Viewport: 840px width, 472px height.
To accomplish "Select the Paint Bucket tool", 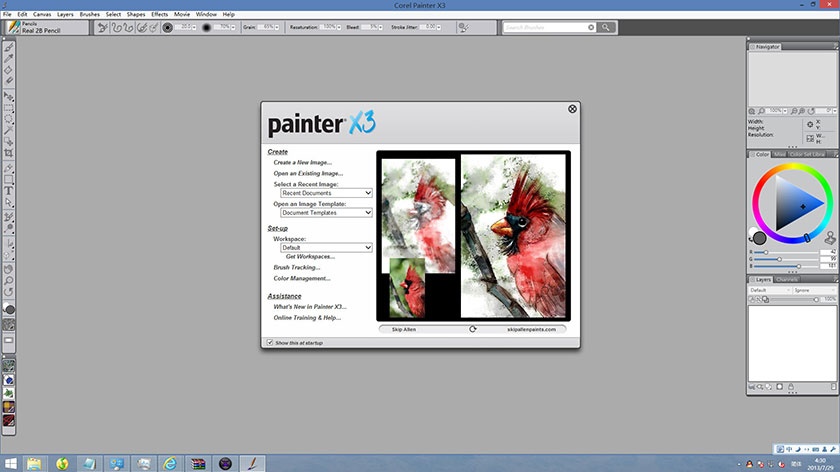I will tap(9, 70).
